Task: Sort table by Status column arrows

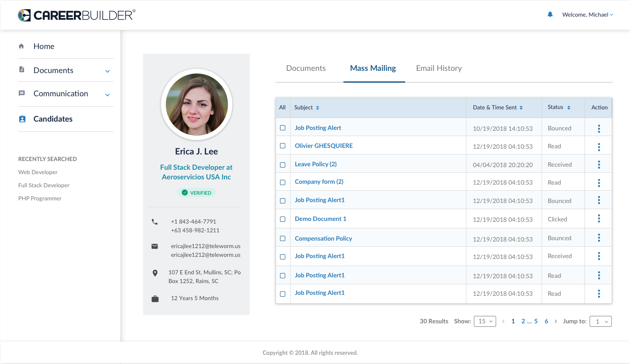Action: pos(569,108)
